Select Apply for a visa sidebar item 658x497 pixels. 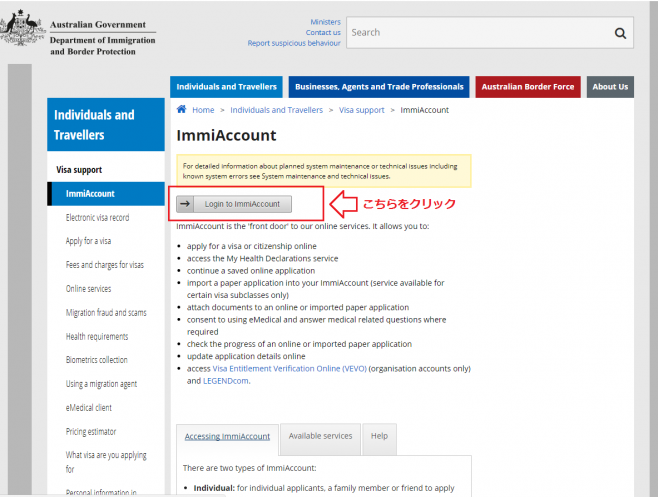[x=88, y=241]
